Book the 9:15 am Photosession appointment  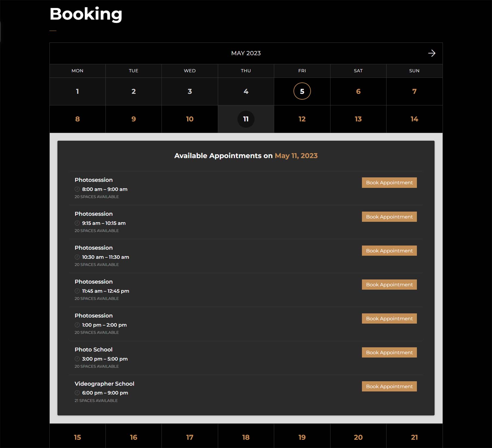coord(389,217)
